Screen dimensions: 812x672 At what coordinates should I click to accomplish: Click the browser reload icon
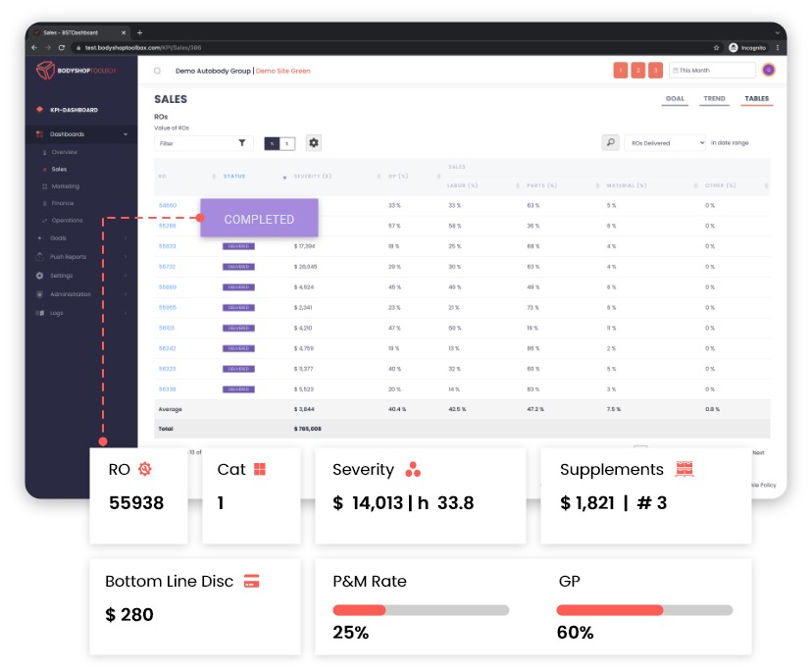click(62, 47)
